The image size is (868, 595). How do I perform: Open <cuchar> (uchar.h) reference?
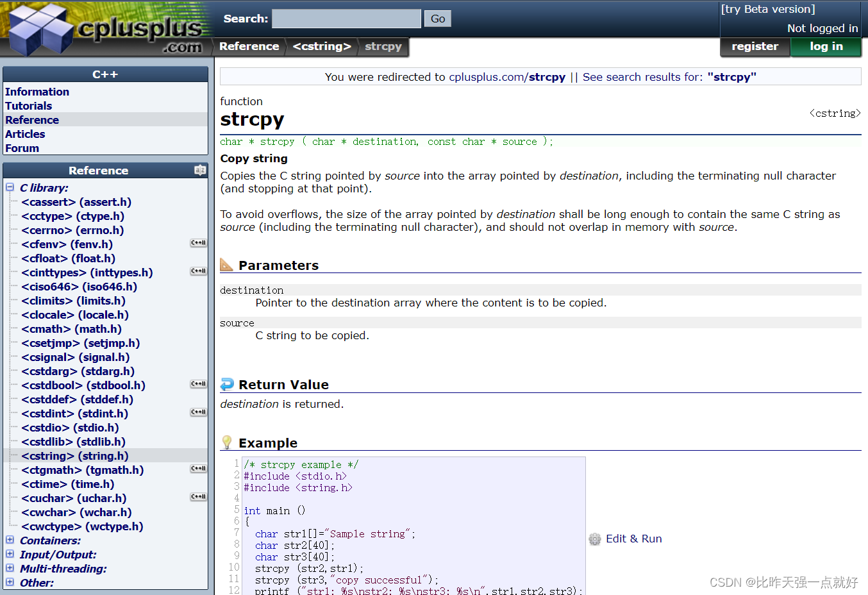(x=74, y=498)
